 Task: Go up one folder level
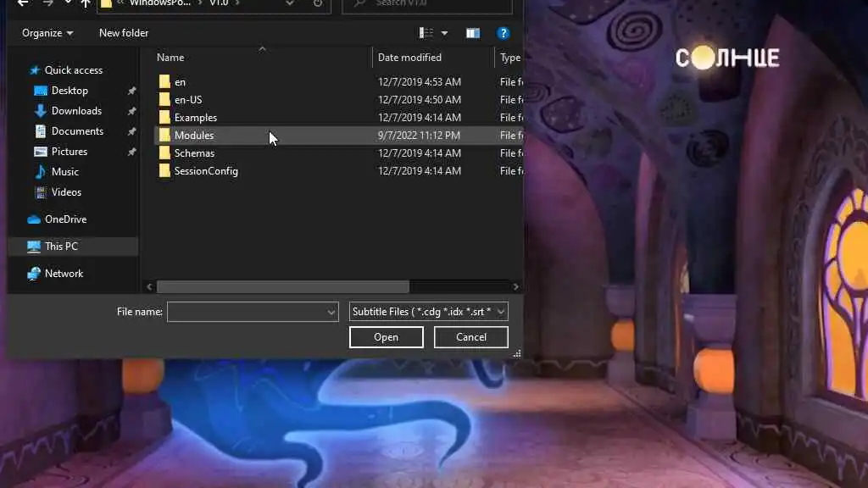click(x=86, y=3)
